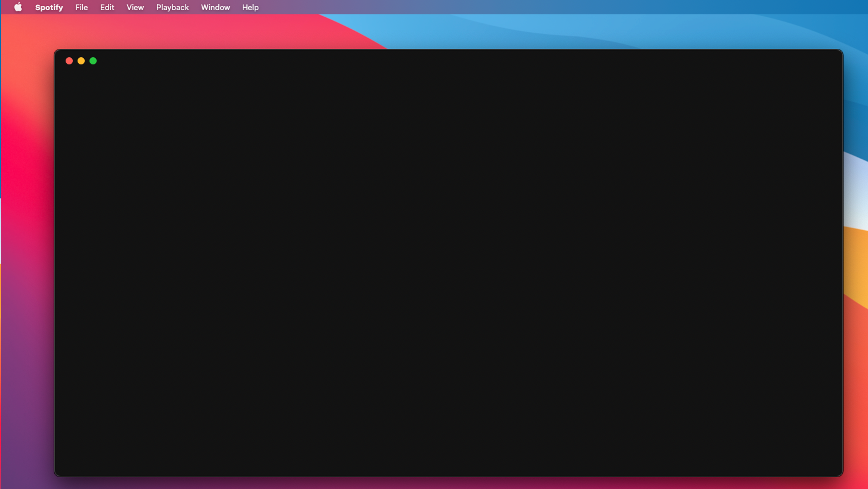Open the Apple menu
Viewport: 868px width, 489px height.
18,7
